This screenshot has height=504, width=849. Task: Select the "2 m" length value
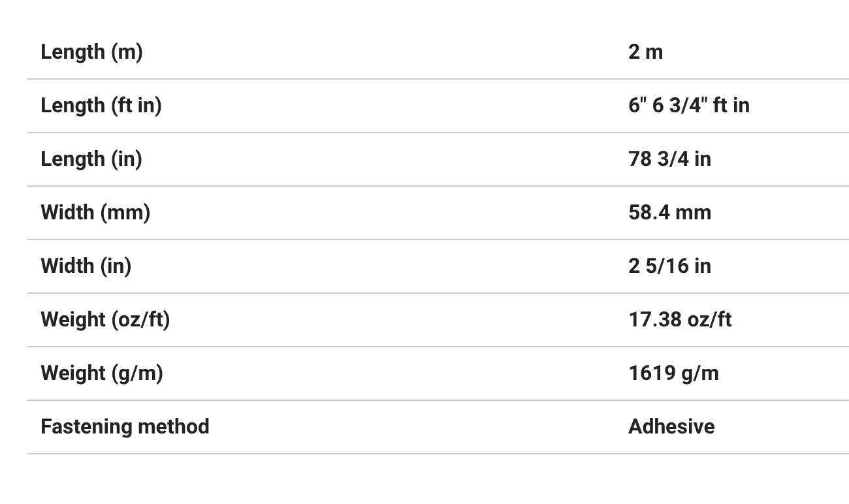coord(645,52)
